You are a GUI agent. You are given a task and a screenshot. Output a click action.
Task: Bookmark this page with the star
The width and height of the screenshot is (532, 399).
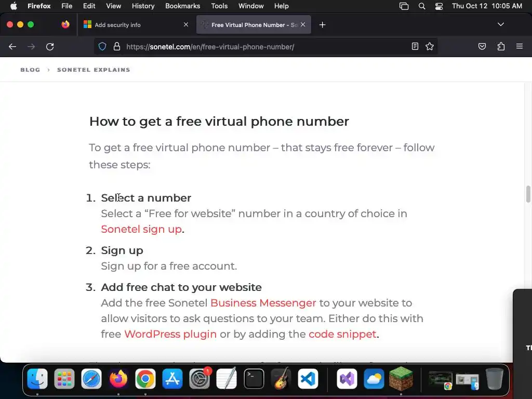coord(430,46)
